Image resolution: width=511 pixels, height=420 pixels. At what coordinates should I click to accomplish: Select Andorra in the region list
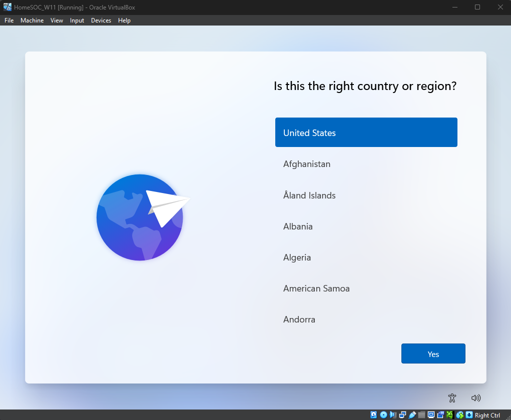(x=299, y=319)
